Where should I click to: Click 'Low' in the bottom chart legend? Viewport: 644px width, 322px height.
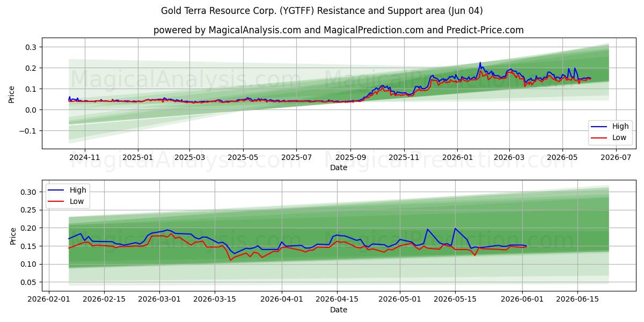click(77, 201)
